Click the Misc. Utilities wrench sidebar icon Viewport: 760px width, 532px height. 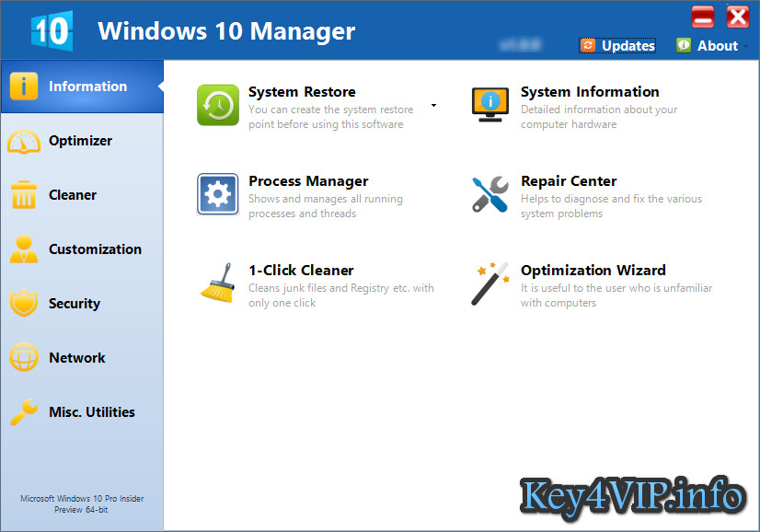click(x=24, y=411)
